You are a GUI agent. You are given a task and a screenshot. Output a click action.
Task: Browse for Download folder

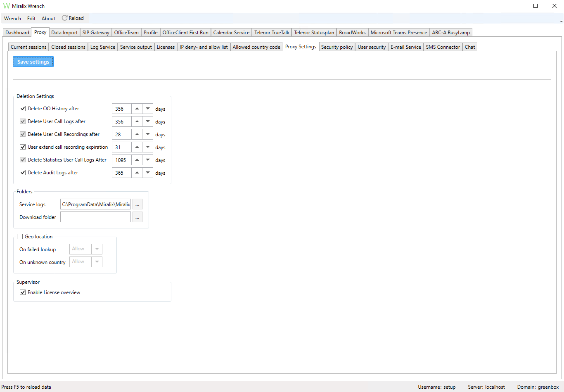[137, 217]
